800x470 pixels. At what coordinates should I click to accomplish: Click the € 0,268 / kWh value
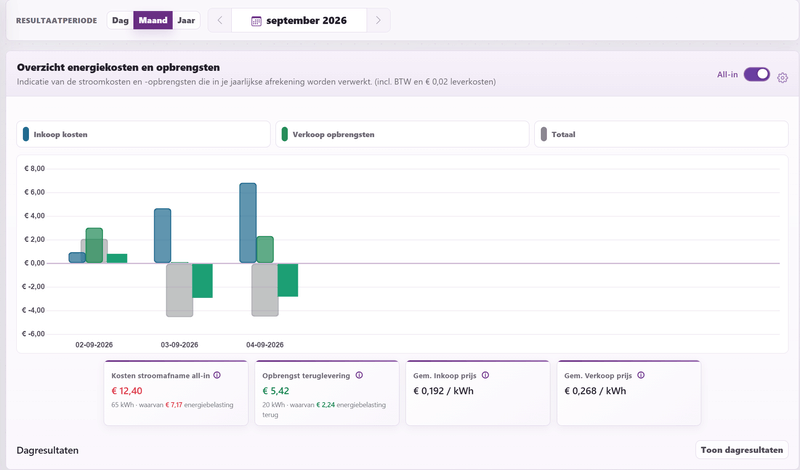(595, 391)
